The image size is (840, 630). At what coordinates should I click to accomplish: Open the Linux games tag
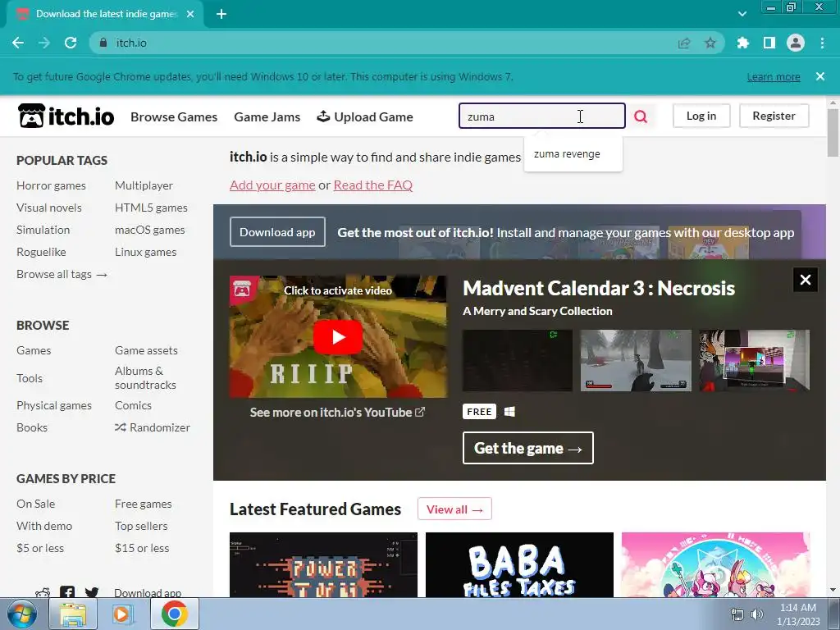[x=145, y=252]
